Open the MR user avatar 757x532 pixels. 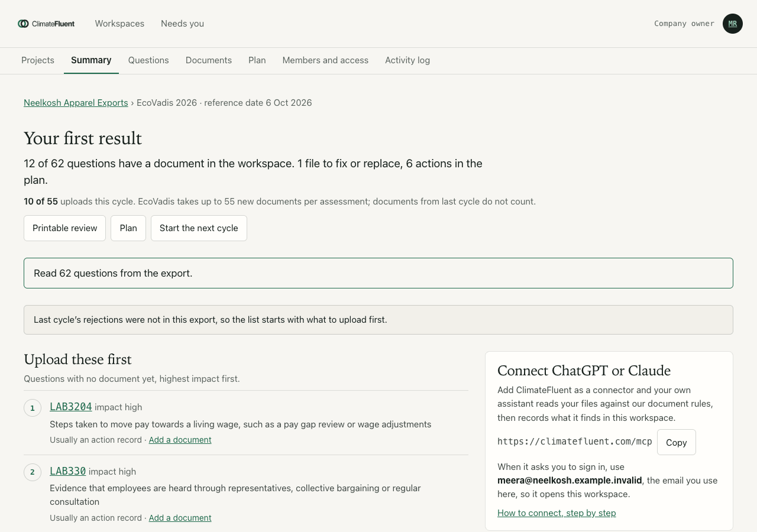click(x=733, y=24)
